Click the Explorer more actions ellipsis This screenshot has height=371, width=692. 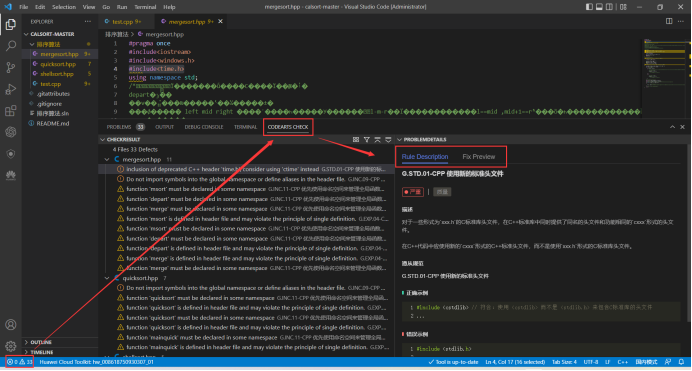(88, 21)
